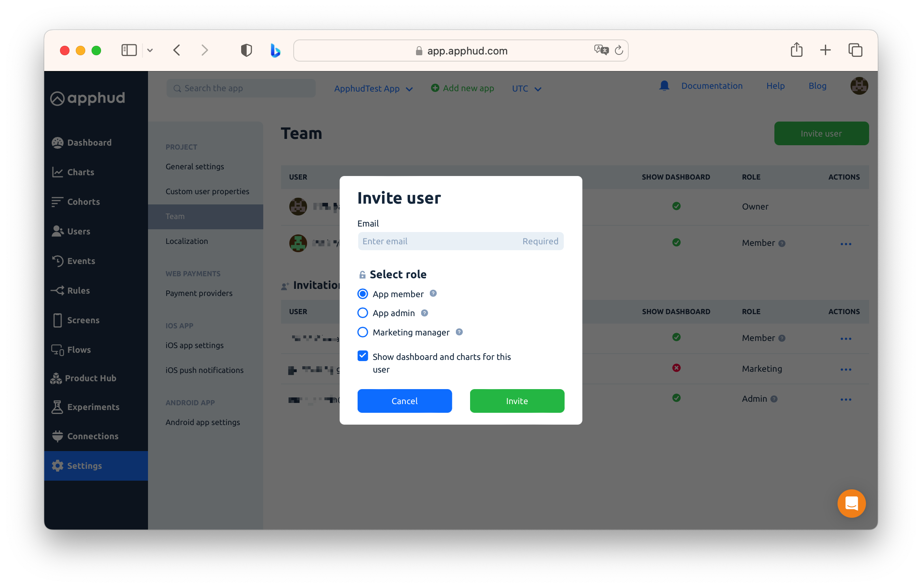Click browser share icon

click(x=796, y=50)
